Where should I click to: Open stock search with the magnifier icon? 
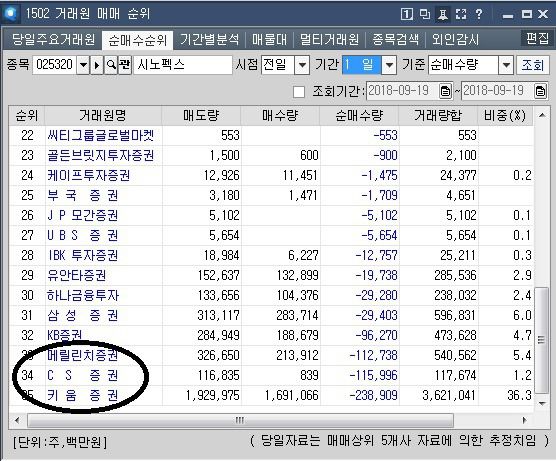click(111, 65)
